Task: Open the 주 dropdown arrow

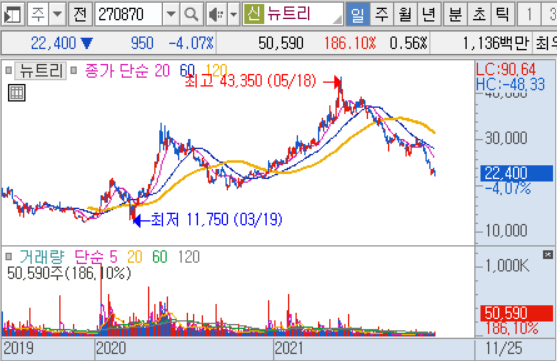Action: 57,14
